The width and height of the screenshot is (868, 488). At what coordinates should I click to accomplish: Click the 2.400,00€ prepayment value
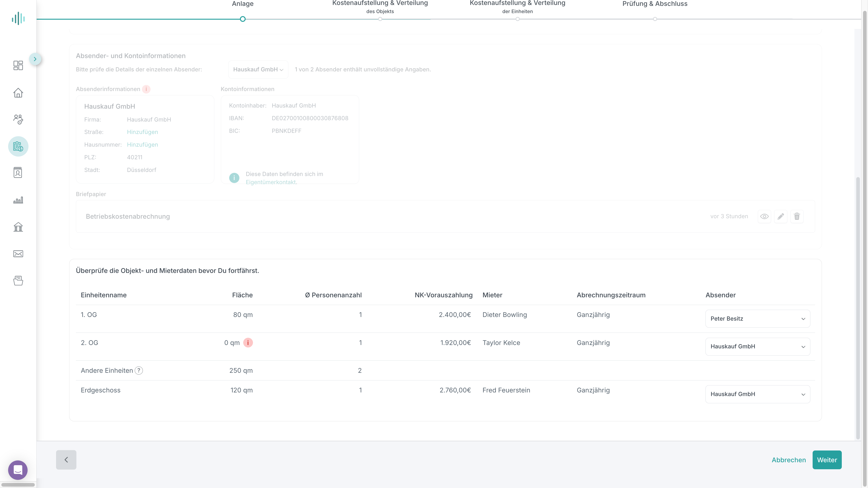click(x=455, y=314)
